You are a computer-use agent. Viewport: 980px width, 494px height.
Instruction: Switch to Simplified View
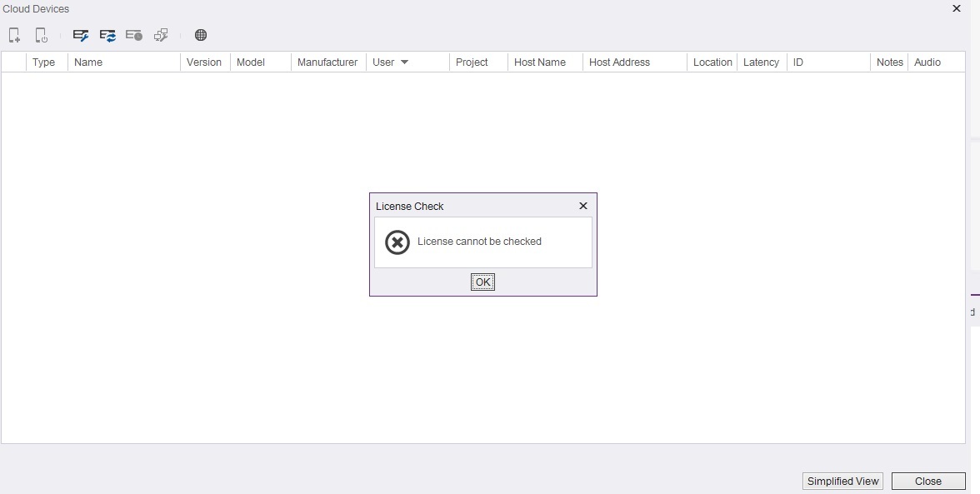pos(842,481)
